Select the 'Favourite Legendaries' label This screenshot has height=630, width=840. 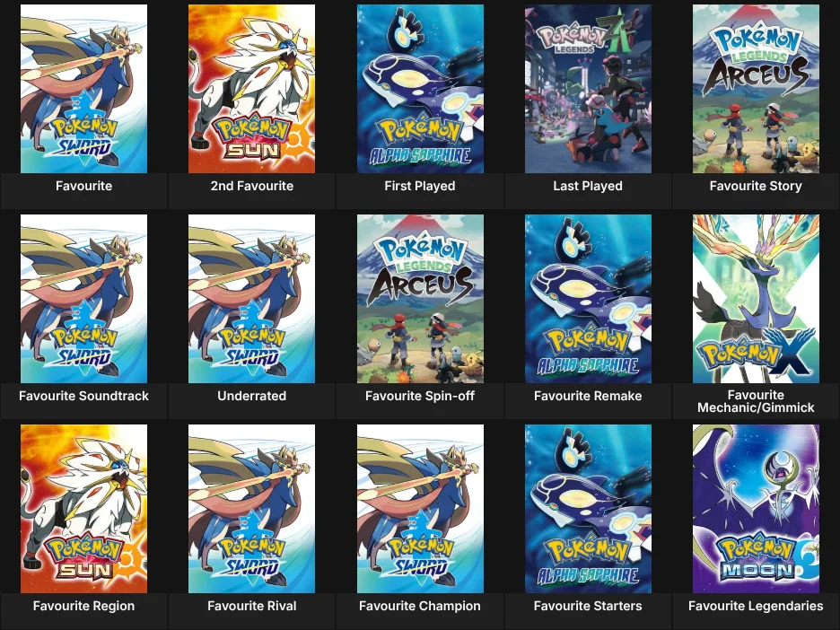(756, 606)
